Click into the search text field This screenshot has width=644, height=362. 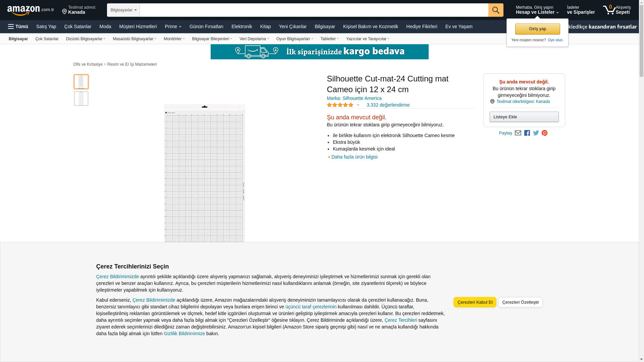314,10
